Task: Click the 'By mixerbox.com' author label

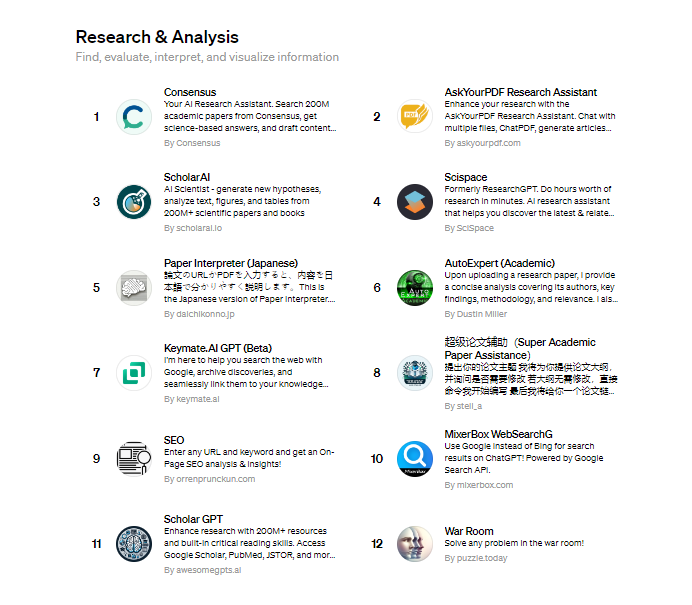Action: click(x=479, y=485)
